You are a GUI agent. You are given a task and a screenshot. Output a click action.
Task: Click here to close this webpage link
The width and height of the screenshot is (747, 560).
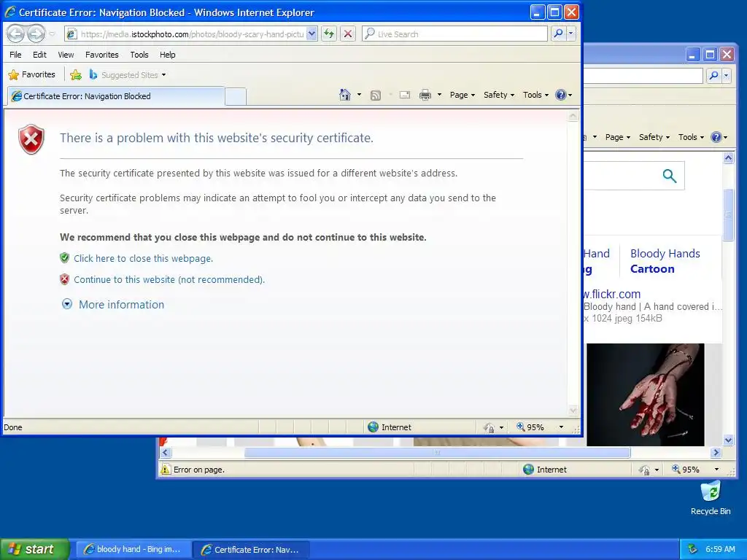tap(144, 259)
